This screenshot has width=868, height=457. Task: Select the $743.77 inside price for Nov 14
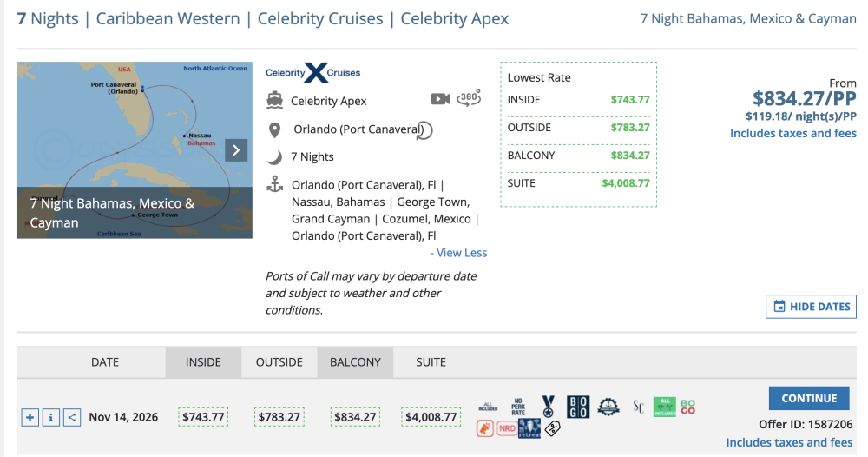(203, 417)
